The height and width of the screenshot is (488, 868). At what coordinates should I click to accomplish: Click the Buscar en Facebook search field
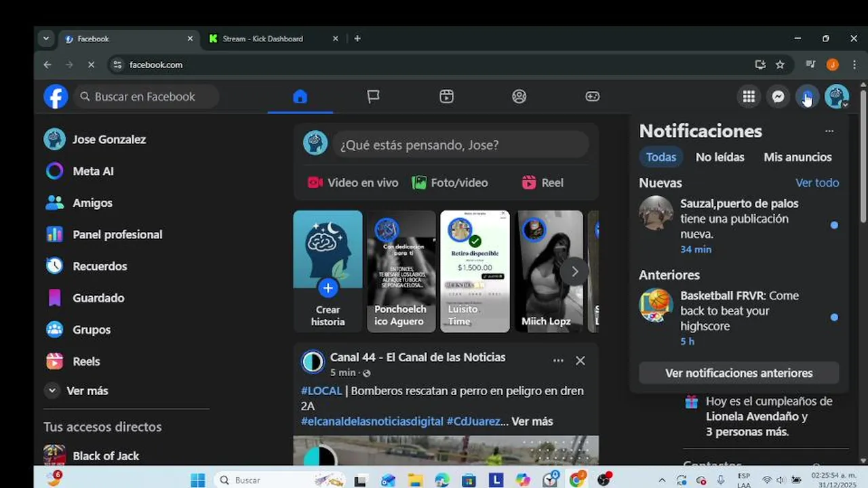[145, 96]
